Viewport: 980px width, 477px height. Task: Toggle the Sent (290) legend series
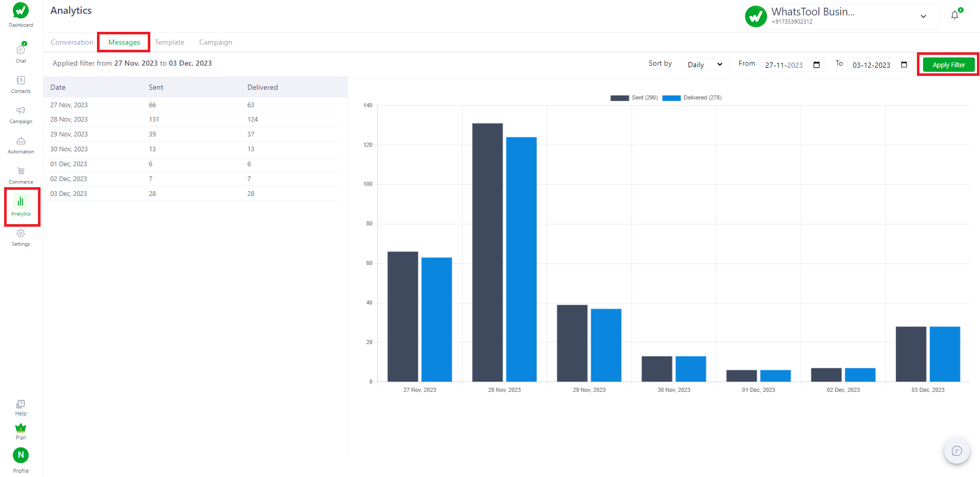coord(634,97)
